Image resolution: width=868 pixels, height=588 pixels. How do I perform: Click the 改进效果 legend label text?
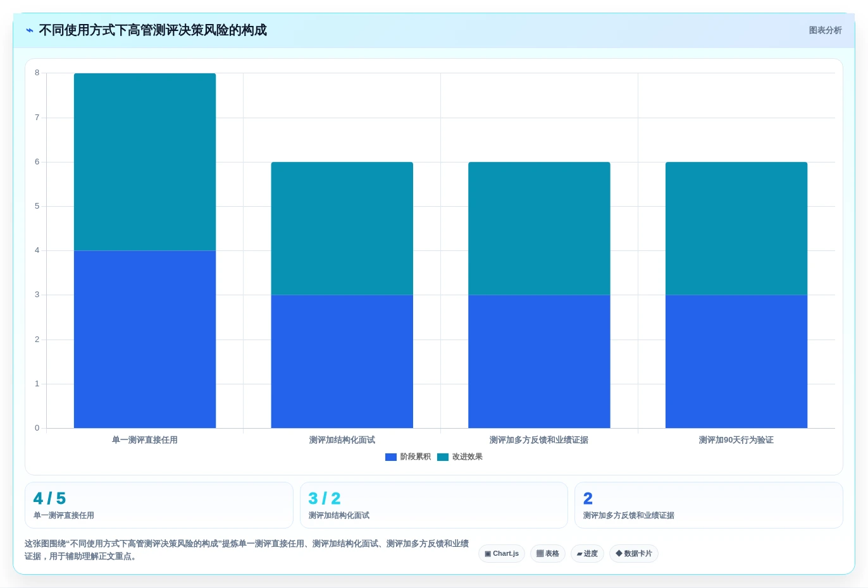pyautogui.click(x=468, y=457)
